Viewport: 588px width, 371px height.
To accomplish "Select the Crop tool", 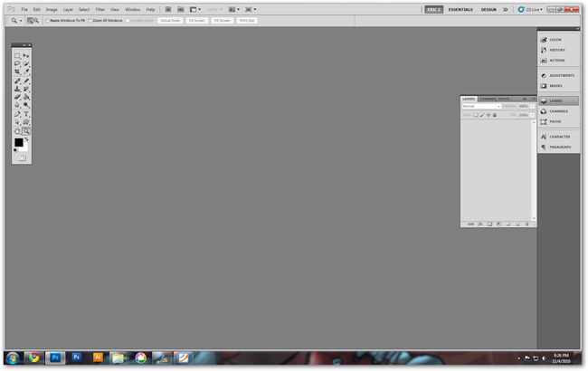I will point(17,71).
